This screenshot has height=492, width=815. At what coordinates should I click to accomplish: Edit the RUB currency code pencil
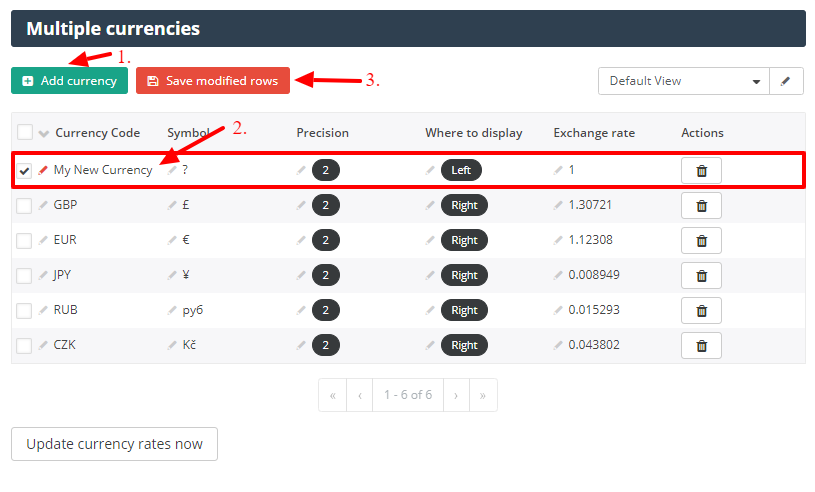43,310
